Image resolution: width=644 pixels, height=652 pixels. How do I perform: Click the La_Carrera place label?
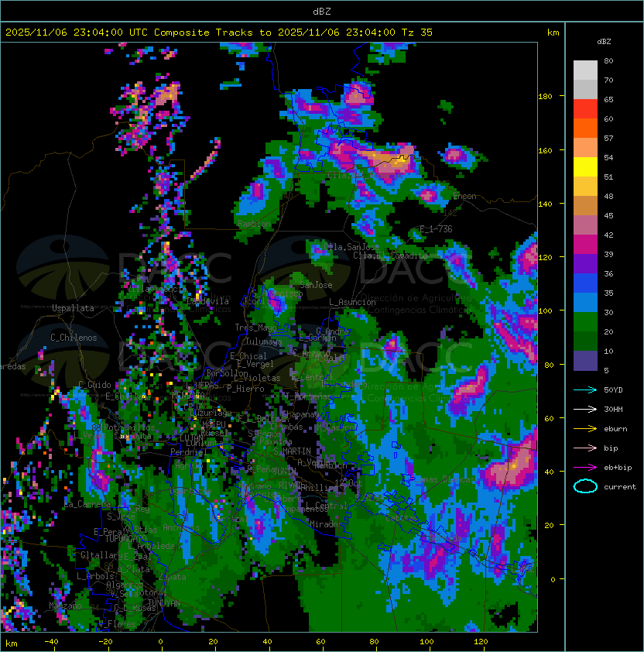click(x=87, y=504)
